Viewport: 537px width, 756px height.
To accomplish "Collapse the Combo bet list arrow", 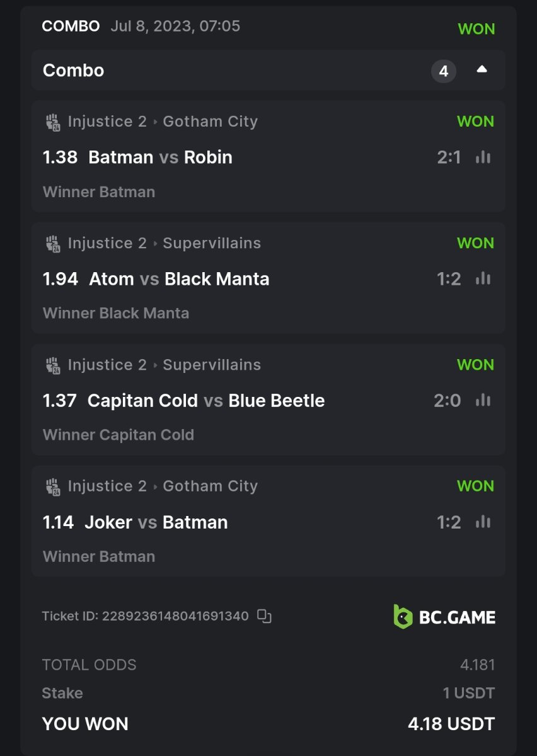I will [482, 70].
